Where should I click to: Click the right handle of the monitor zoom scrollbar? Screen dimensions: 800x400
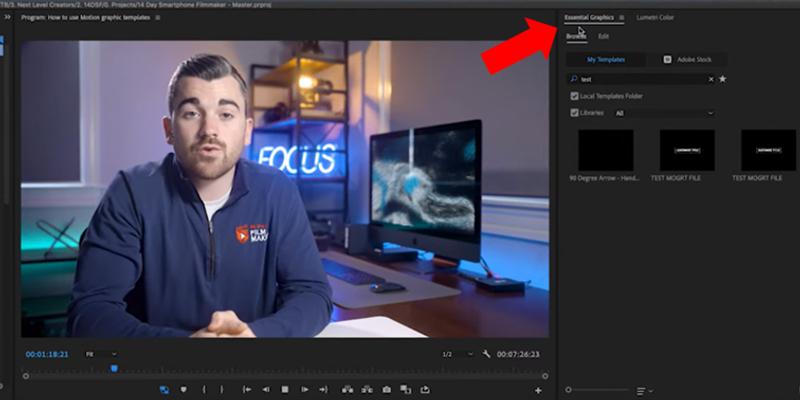pyautogui.click(x=545, y=376)
